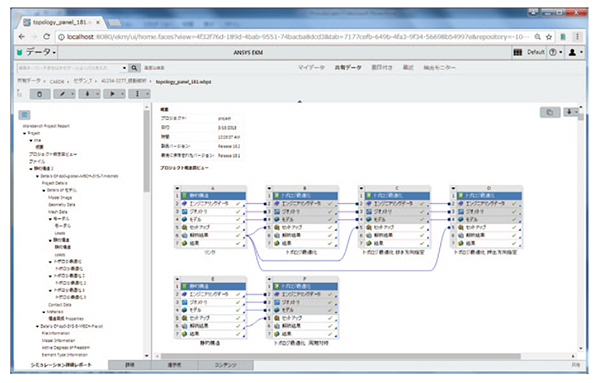Open the 抽出モニター tab
This screenshot has height=383, width=600.
(439, 68)
